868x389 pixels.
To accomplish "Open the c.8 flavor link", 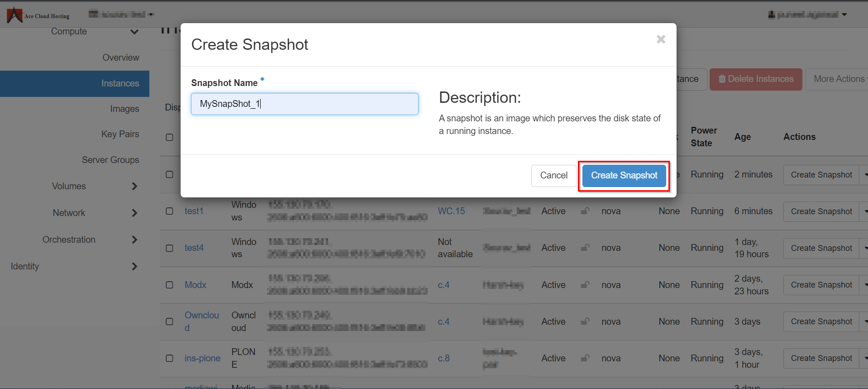I will [444, 358].
